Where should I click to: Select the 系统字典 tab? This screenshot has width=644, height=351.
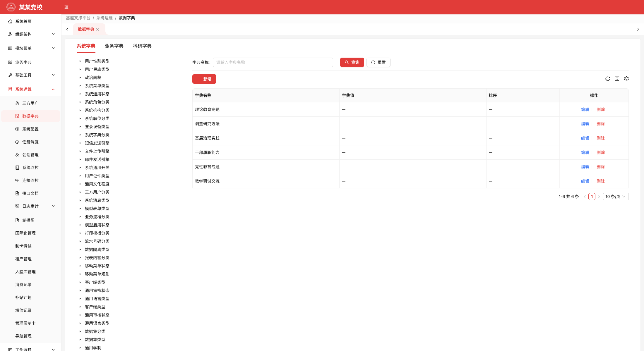[86, 46]
